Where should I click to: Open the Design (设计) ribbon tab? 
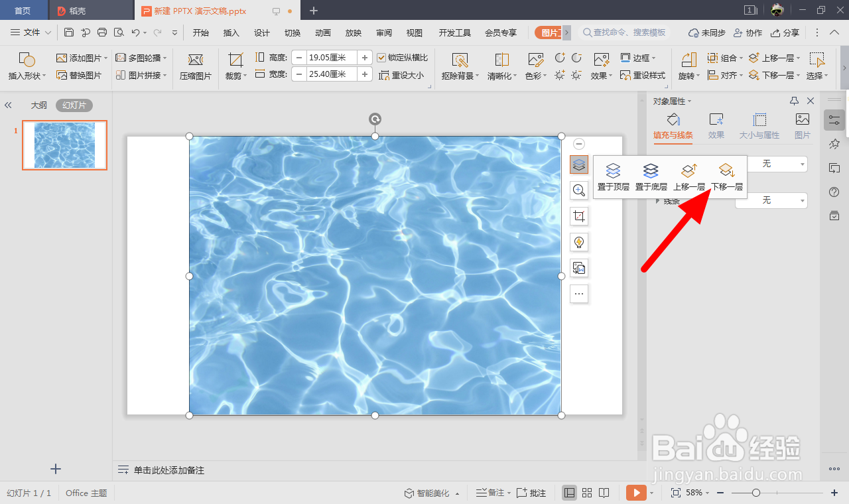click(x=262, y=33)
